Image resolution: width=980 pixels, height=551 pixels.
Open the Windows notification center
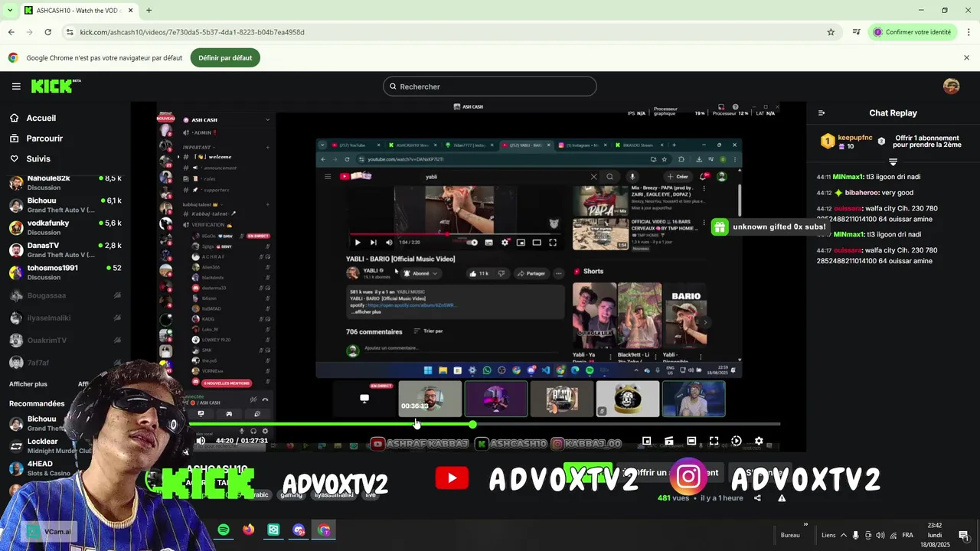tap(964, 536)
